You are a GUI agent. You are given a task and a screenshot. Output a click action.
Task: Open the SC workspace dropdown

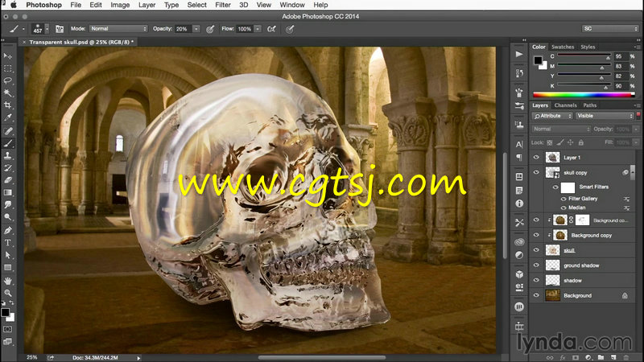point(610,29)
